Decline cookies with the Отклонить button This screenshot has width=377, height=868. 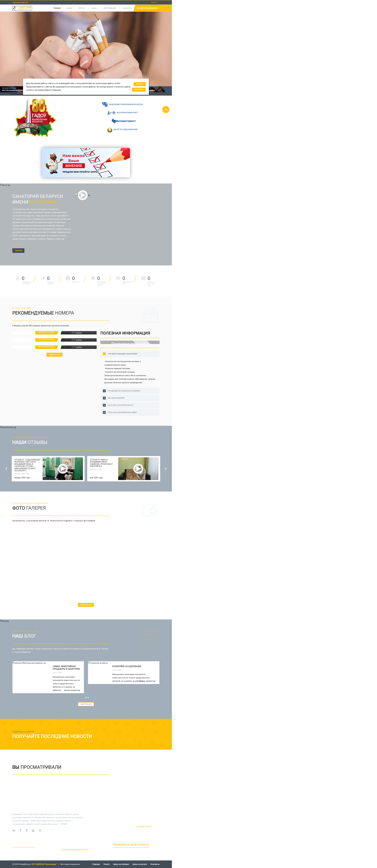[x=139, y=90]
